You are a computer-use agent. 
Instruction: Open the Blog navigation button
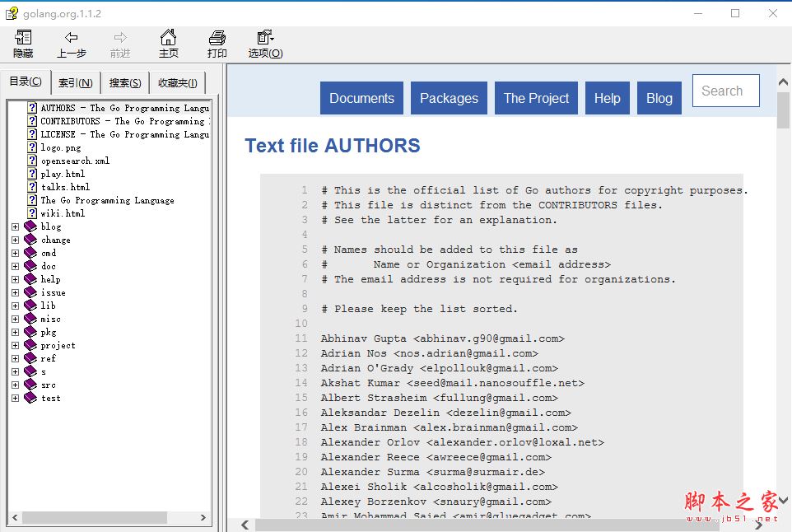(659, 98)
